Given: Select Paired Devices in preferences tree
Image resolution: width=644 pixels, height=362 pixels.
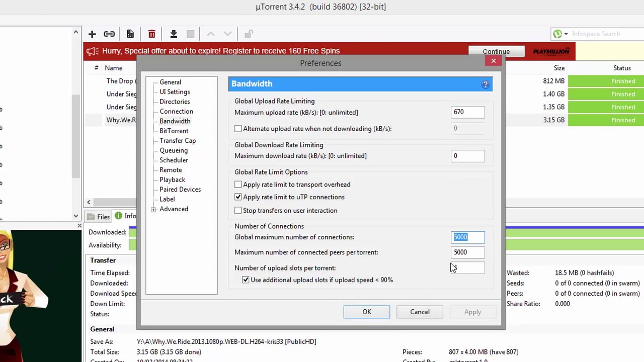Looking at the screenshot, I should point(180,190).
